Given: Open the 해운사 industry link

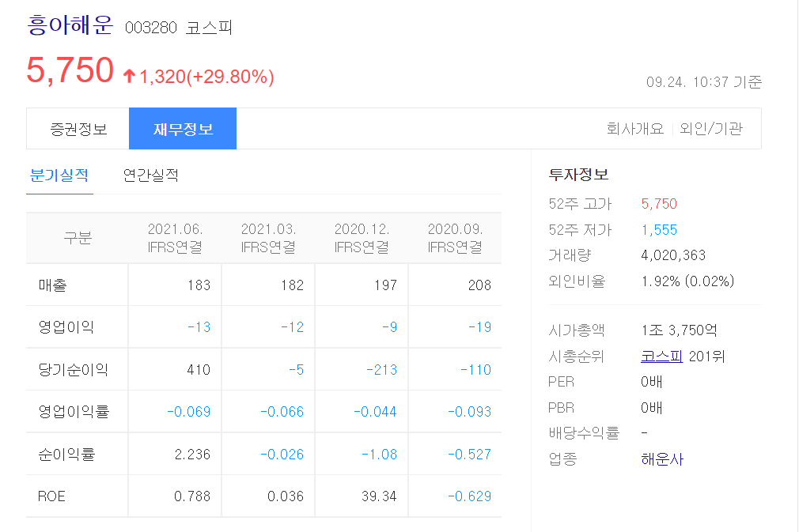Looking at the screenshot, I should click(662, 459).
